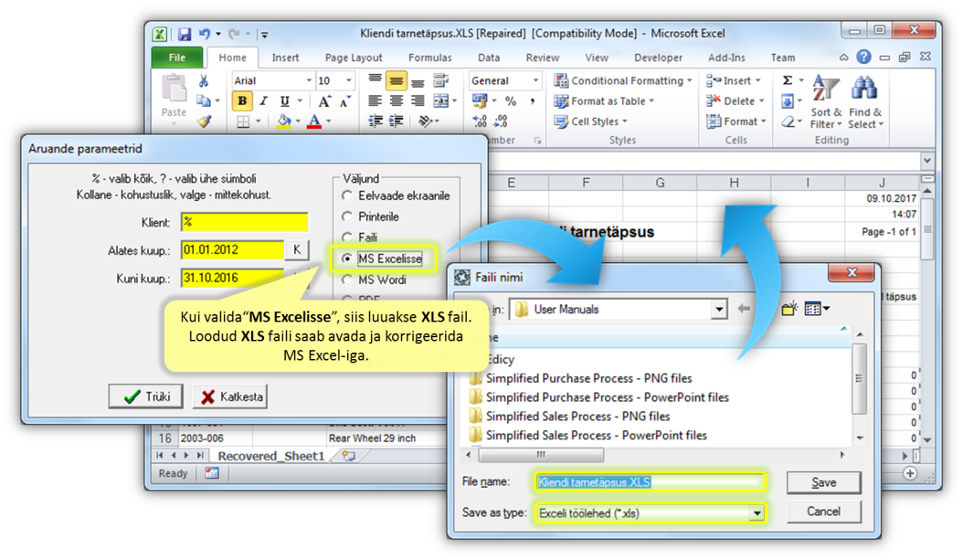Click the Klient input field
963x560 pixels.
pos(245,222)
